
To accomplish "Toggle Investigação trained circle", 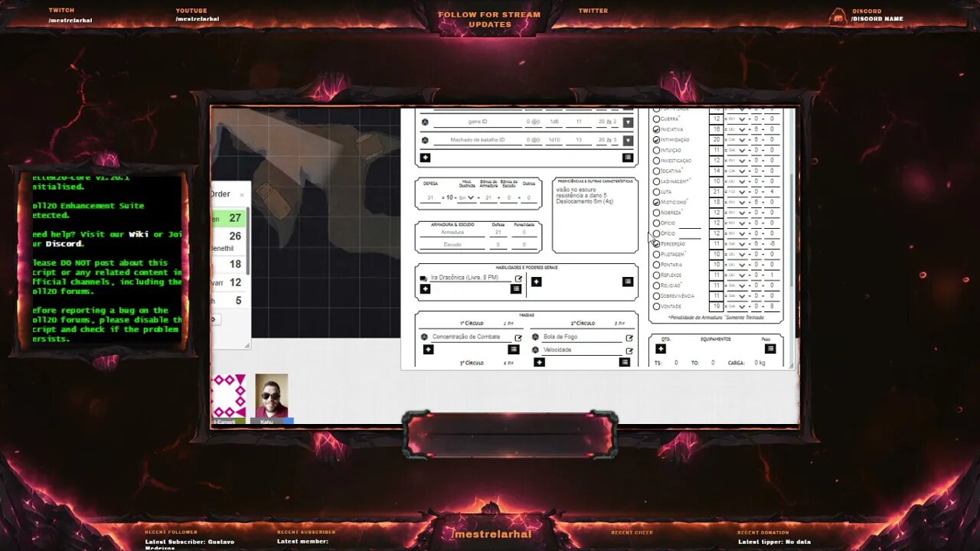I will click(656, 161).
